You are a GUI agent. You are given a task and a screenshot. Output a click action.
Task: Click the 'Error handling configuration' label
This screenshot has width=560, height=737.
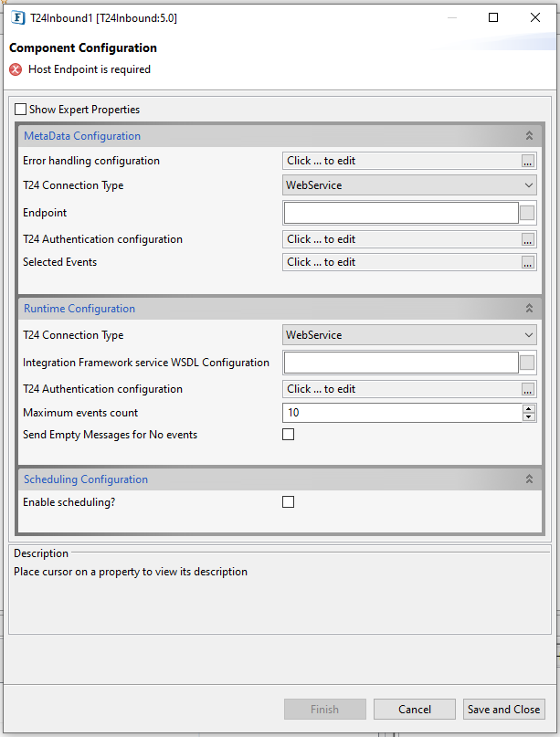[91, 161]
